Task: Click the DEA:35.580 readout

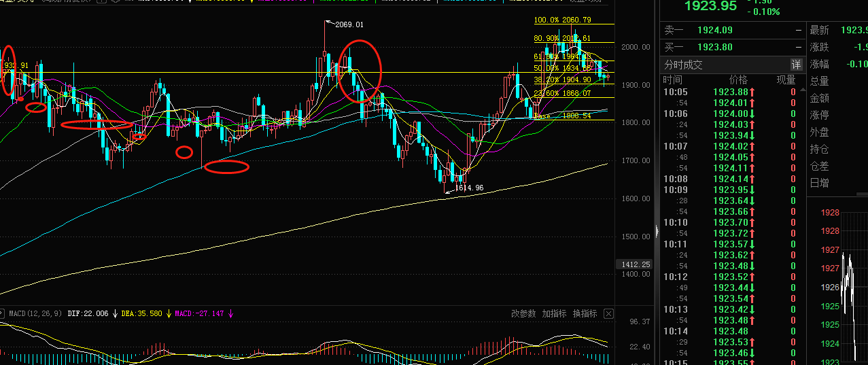Action: [142, 314]
